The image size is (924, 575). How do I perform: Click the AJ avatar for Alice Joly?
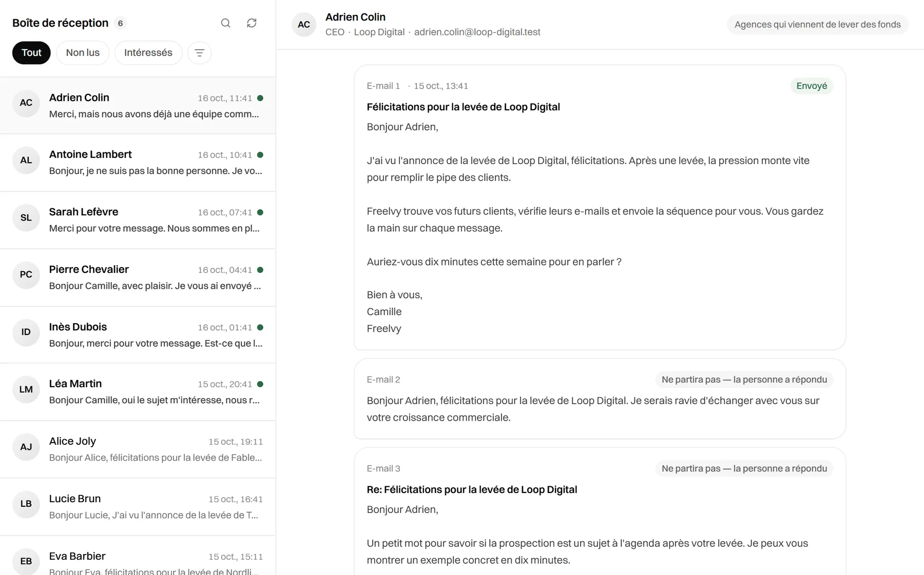[x=26, y=447]
